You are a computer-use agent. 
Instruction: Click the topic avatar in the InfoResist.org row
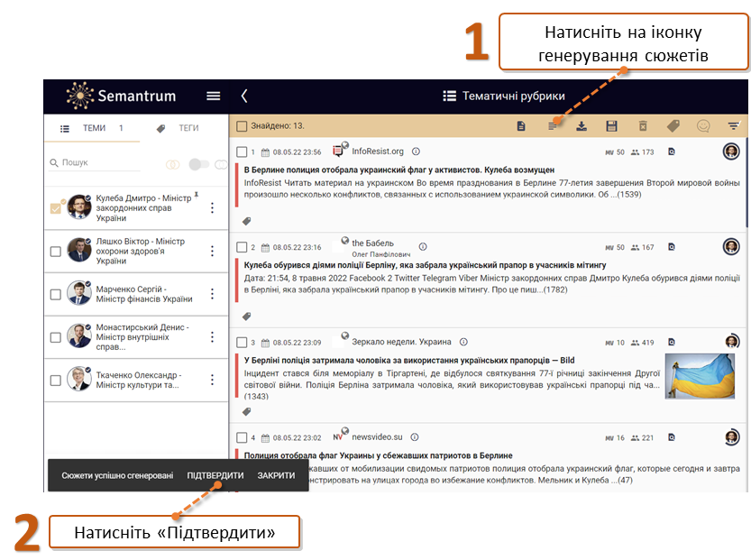[x=731, y=151]
